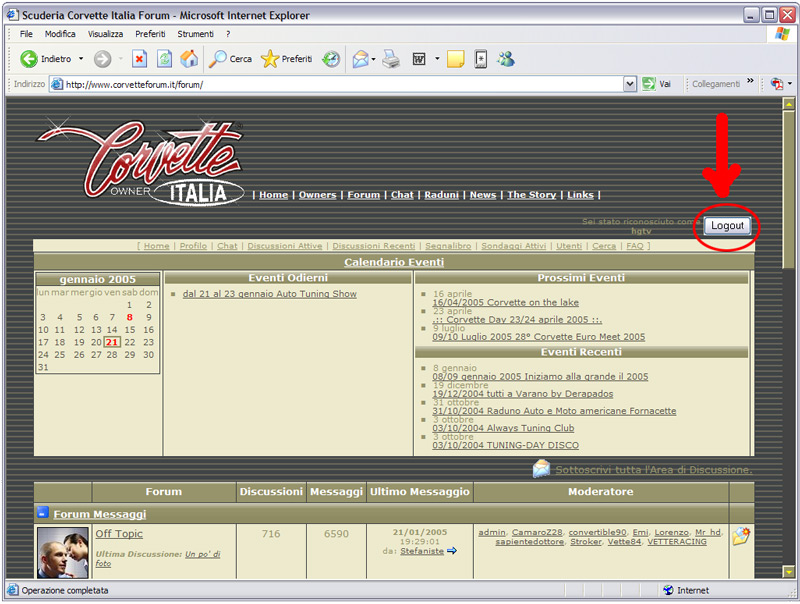Screen dimensions: 800x604
Task: Edit page with Word icon
Action: coord(419,59)
